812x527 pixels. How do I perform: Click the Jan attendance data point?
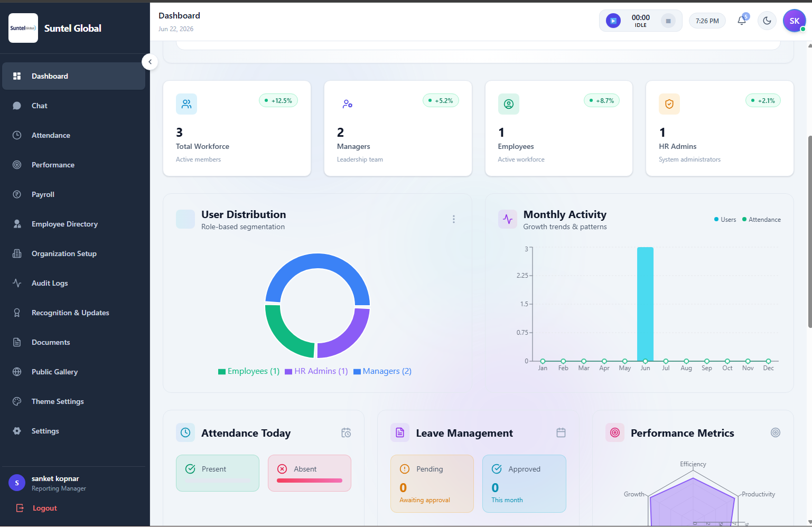click(x=543, y=361)
